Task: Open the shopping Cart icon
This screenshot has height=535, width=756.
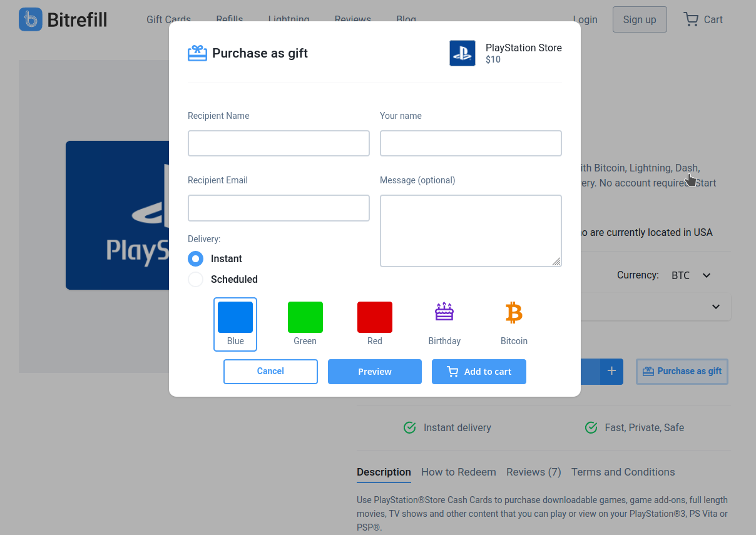Action: pos(691,19)
